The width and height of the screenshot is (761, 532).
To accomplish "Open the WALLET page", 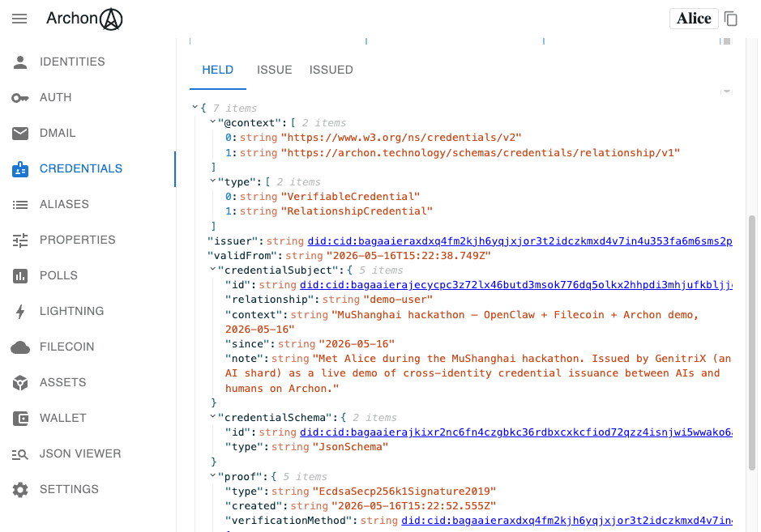I will [x=63, y=418].
